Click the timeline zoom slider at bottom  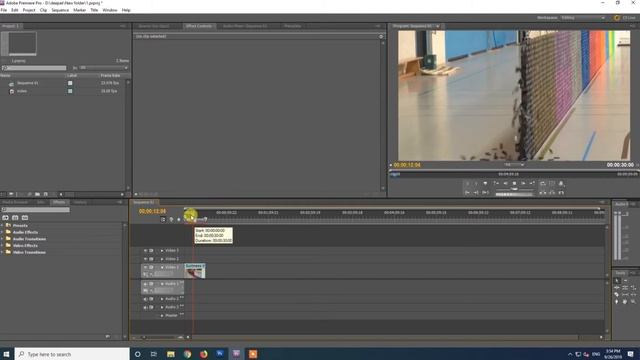pos(162,338)
